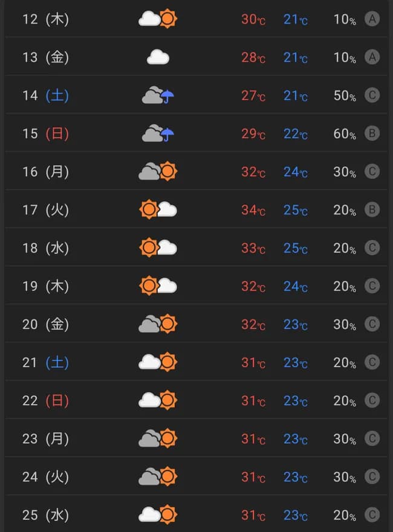
Task: Select the C reliability circle on the 14th
Action: (x=372, y=96)
